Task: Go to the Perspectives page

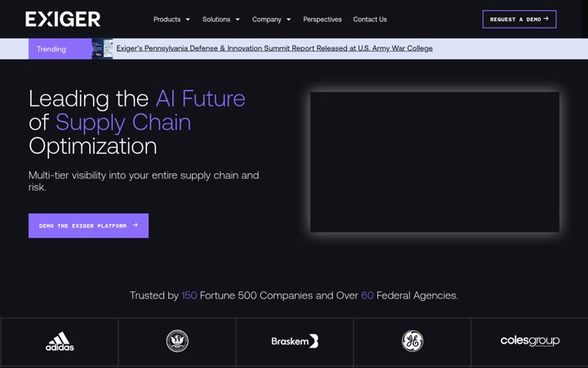Action: 323,19
